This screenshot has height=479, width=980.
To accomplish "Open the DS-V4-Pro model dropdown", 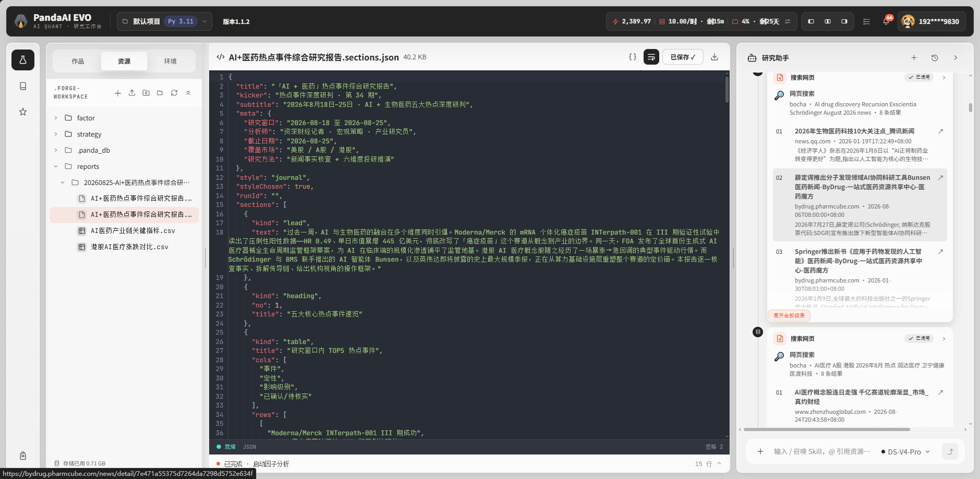I will click(x=905, y=452).
